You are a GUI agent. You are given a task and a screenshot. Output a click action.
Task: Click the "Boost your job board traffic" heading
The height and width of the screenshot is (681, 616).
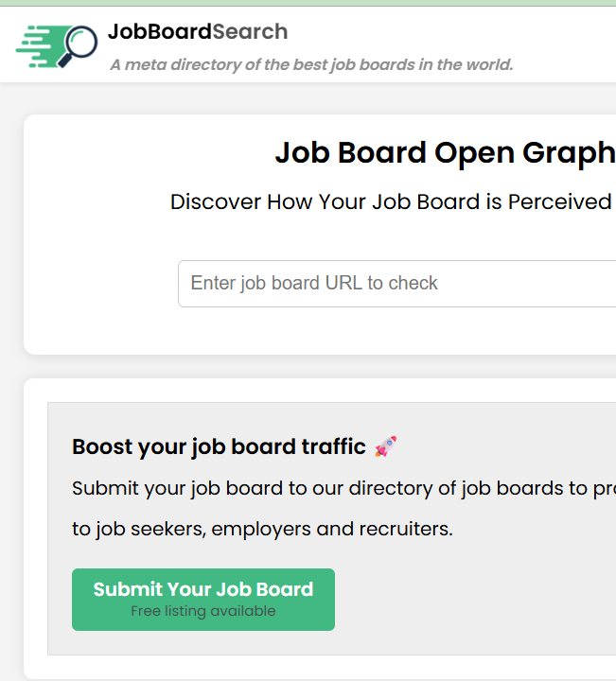(219, 446)
